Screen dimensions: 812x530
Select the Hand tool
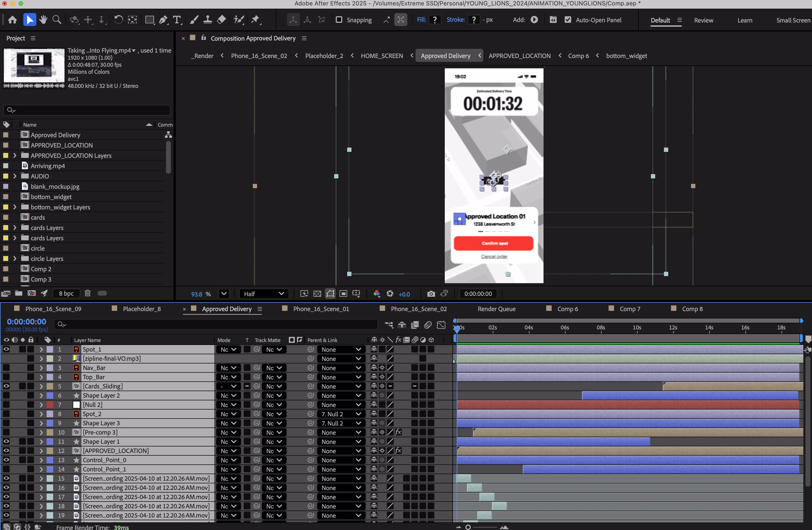(43, 20)
